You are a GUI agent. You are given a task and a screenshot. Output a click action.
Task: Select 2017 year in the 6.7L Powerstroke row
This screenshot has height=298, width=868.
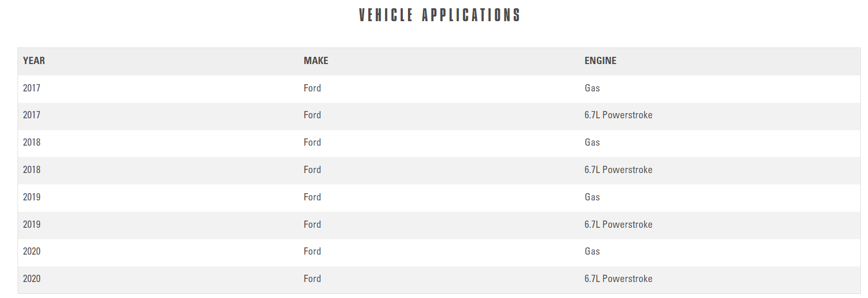point(31,115)
